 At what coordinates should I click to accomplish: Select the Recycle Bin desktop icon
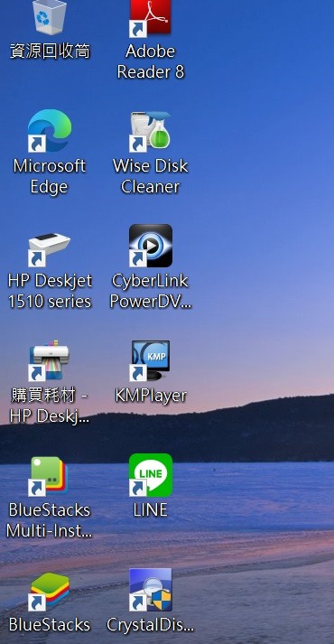pyautogui.click(x=50, y=17)
